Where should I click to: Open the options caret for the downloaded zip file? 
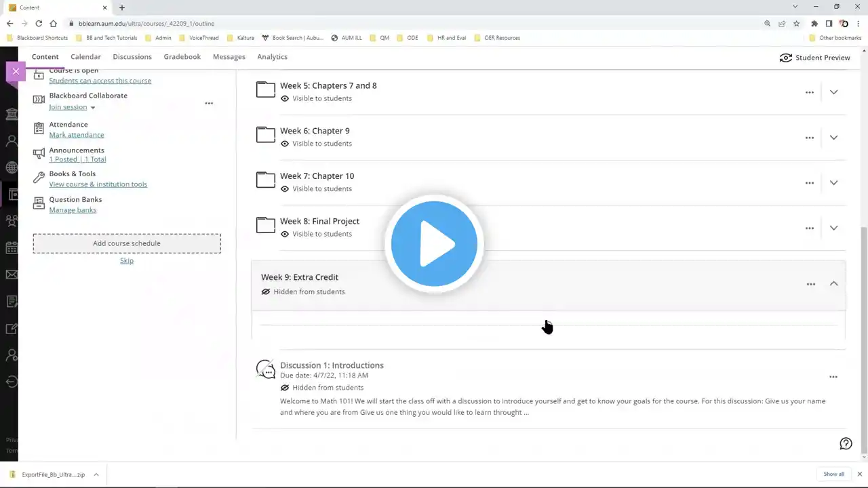(x=96, y=474)
